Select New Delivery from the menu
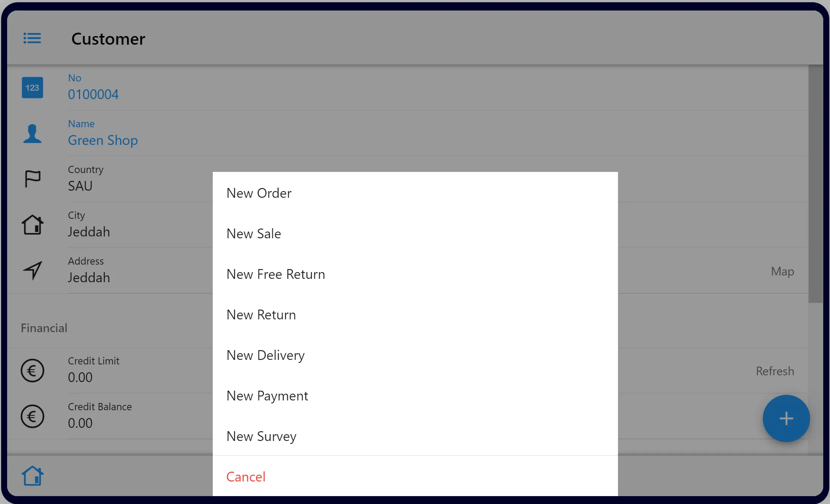830x504 pixels. [x=265, y=355]
